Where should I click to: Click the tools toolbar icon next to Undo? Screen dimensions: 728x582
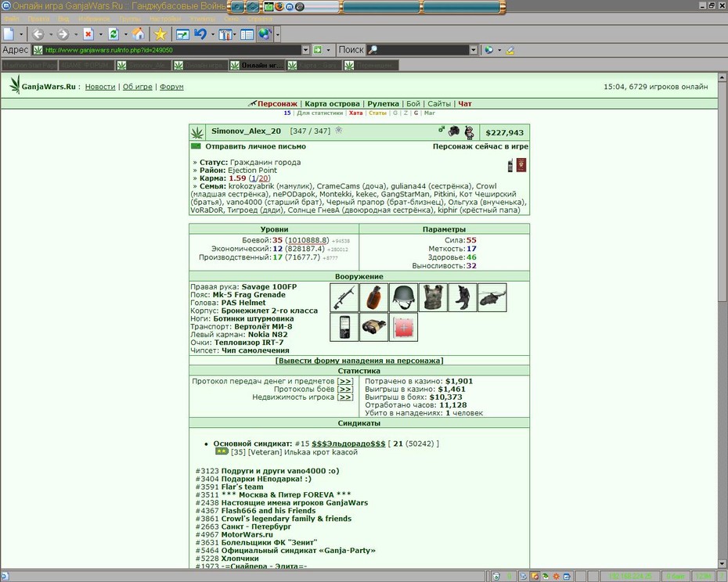point(225,34)
